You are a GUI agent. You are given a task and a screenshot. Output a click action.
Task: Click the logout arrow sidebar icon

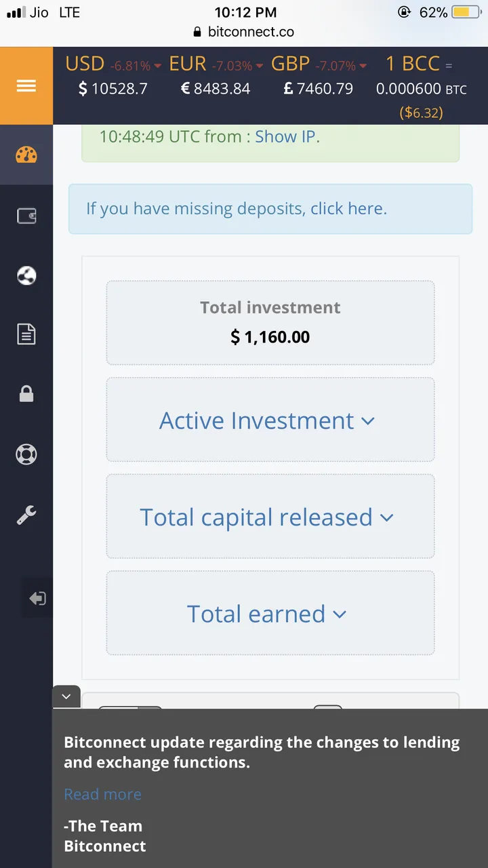pyautogui.click(x=37, y=598)
